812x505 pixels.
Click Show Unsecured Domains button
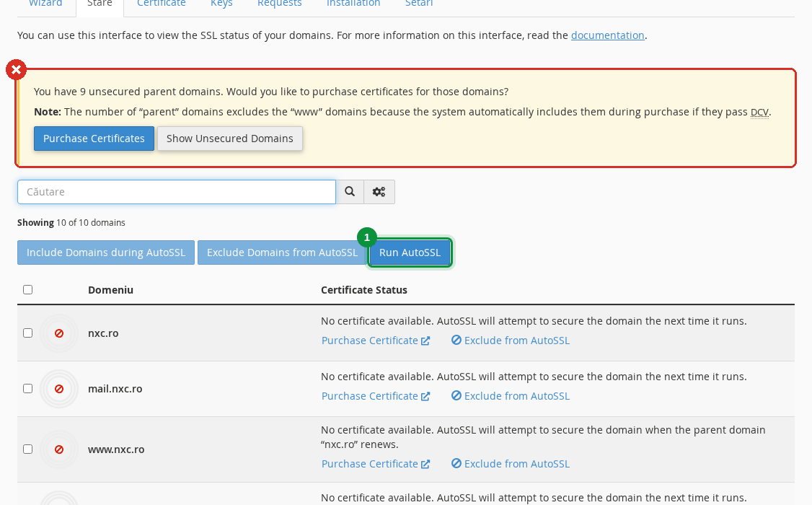230,139
